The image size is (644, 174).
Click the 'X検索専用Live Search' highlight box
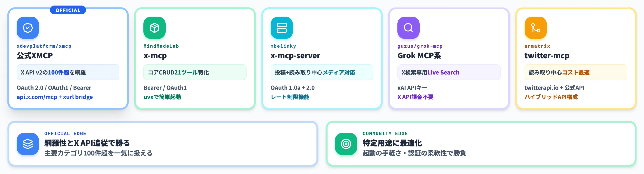449,72
